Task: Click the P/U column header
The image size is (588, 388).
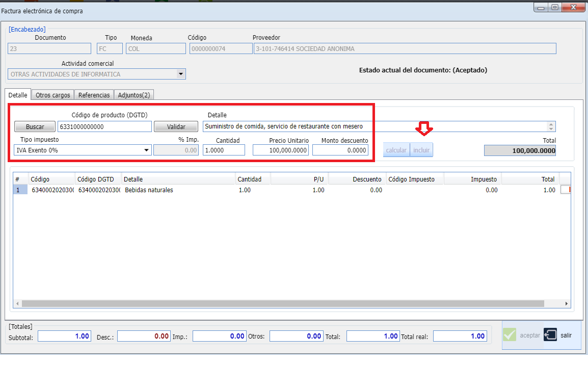Action: click(299, 179)
